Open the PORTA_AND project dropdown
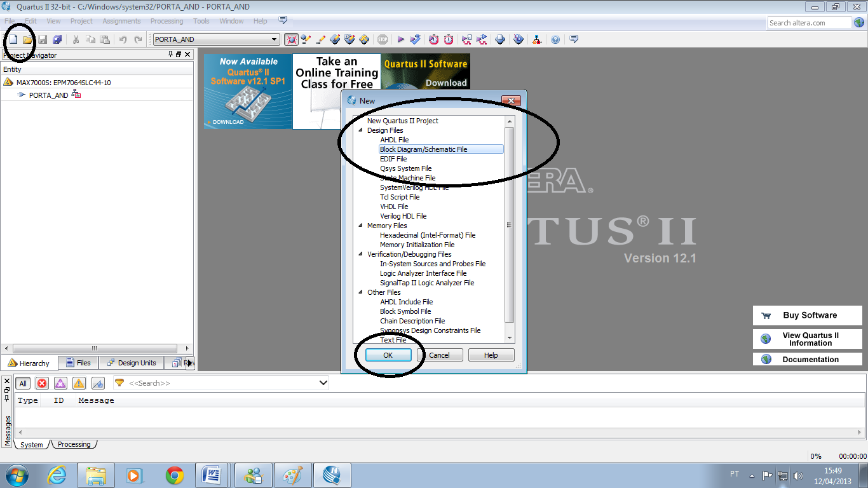 coord(275,39)
